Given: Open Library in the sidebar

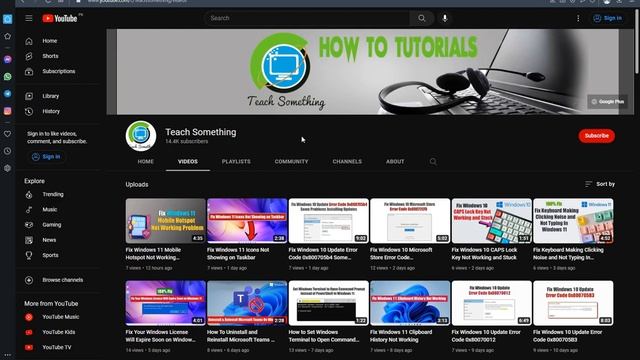Looking at the screenshot, I should click(50, 96).
